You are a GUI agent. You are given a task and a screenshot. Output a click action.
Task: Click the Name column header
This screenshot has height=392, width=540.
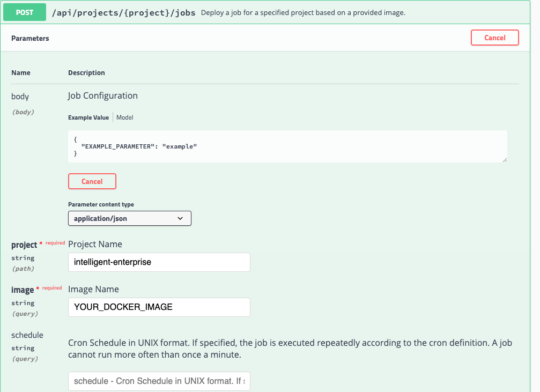click(21, 73)
